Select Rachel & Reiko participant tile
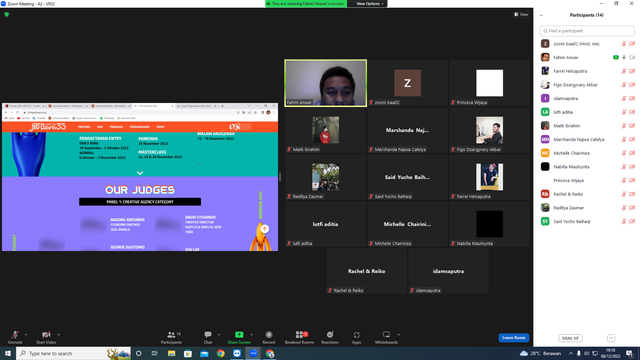The width and height of the screenshot is (640, 360). tap(367, 271)
